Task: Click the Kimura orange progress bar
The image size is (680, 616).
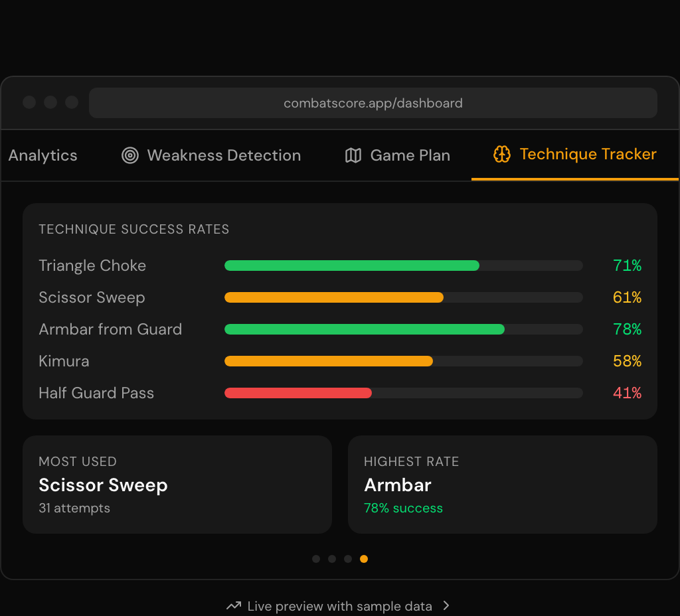Action: click(328, 361)
